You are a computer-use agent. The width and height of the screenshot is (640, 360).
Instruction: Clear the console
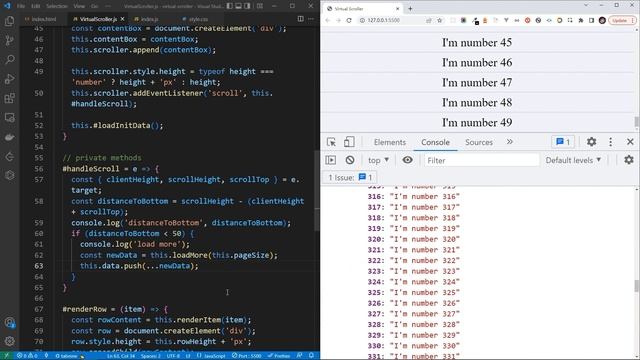click(350, 160)
